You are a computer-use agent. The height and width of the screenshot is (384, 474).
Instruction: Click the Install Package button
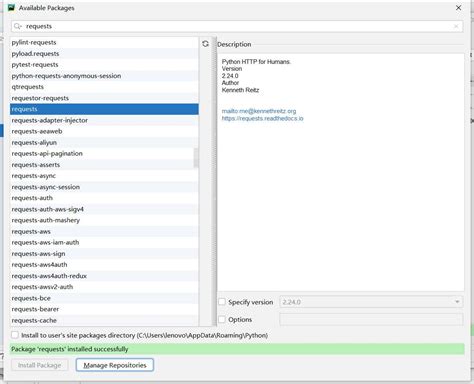40,365
